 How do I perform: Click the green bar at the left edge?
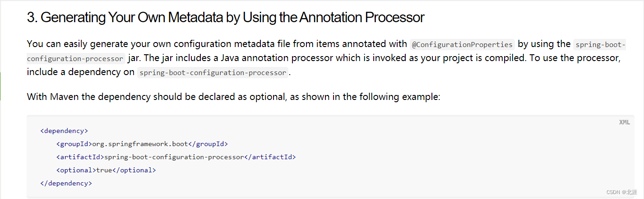coord(1,86)
